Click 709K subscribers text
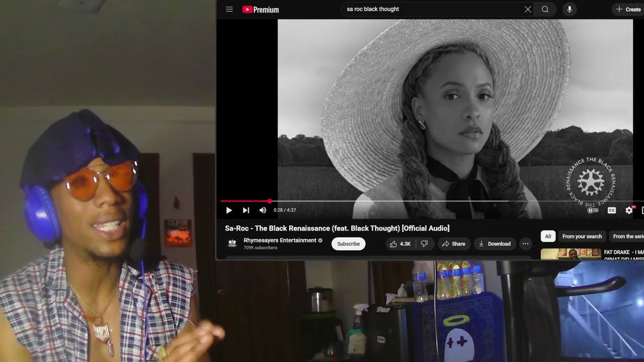This screenshot has width=644, height=362. click(260, 248)
